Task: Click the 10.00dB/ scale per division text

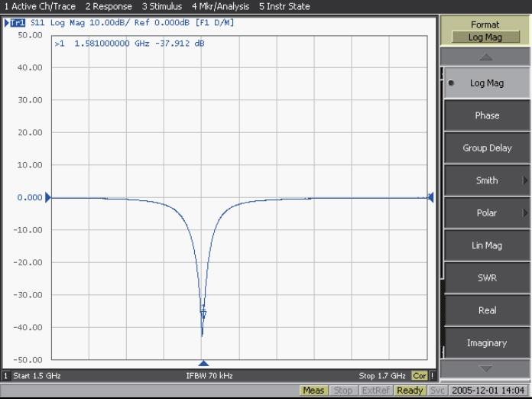Action: 109,23
